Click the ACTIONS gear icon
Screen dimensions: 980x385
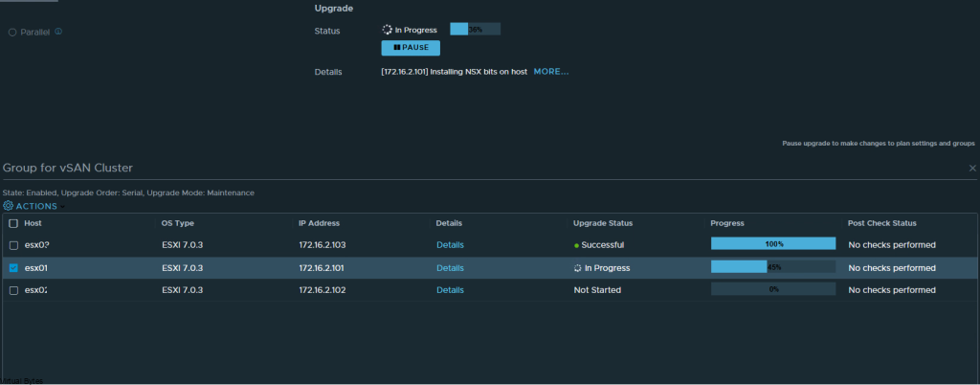(8, 206)
